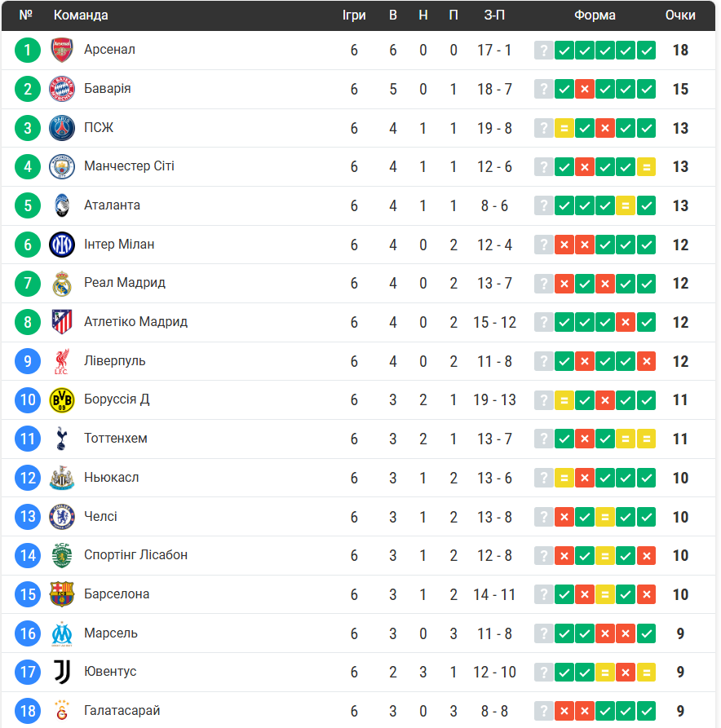
Task: Click the Juventus club logo
Action: (62, 672)
